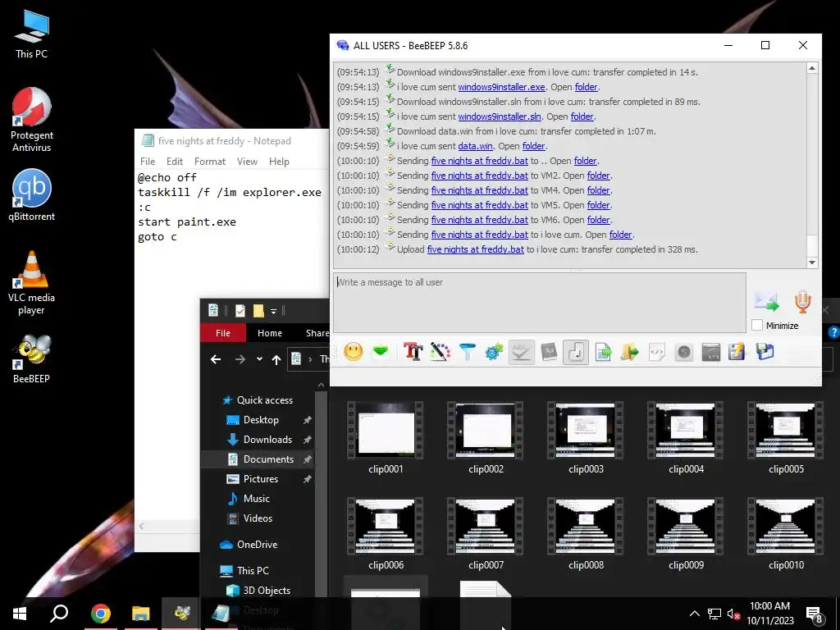Click Explorer's up-one-level arrow

[276, 359]
